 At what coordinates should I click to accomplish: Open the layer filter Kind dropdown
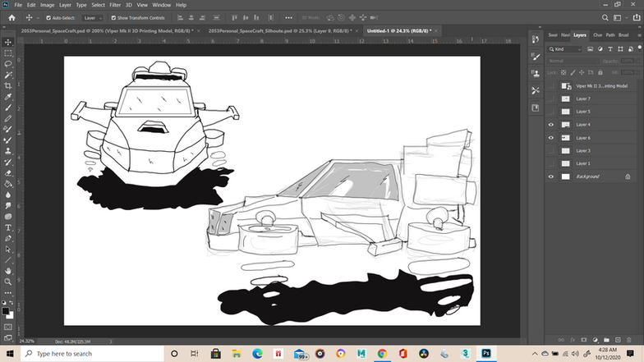point(568,49)
